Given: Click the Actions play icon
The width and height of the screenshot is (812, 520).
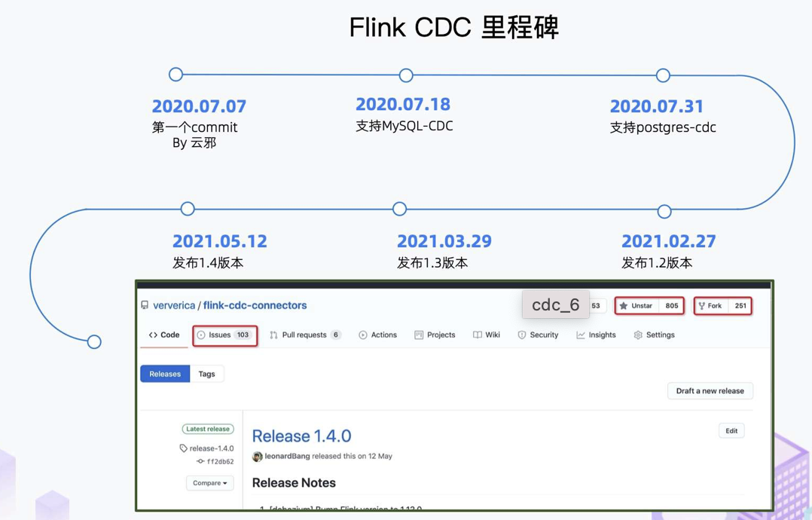Looking at the screenshot, I should [x=363, y=335].
